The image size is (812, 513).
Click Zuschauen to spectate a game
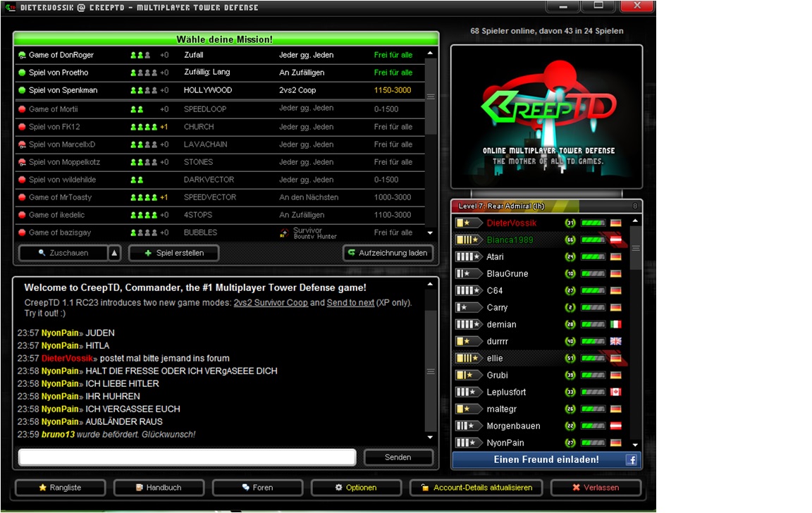(x=63, y=253)
